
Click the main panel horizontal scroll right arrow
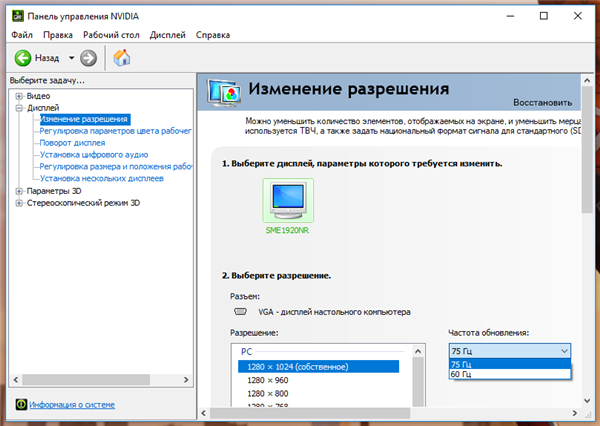tap(574, 413)
